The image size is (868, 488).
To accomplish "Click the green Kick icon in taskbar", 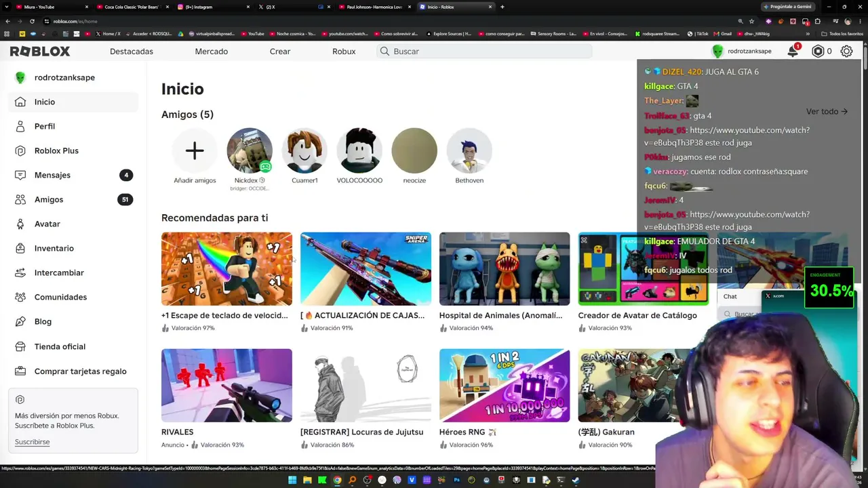I will click(x=322, y=481).
